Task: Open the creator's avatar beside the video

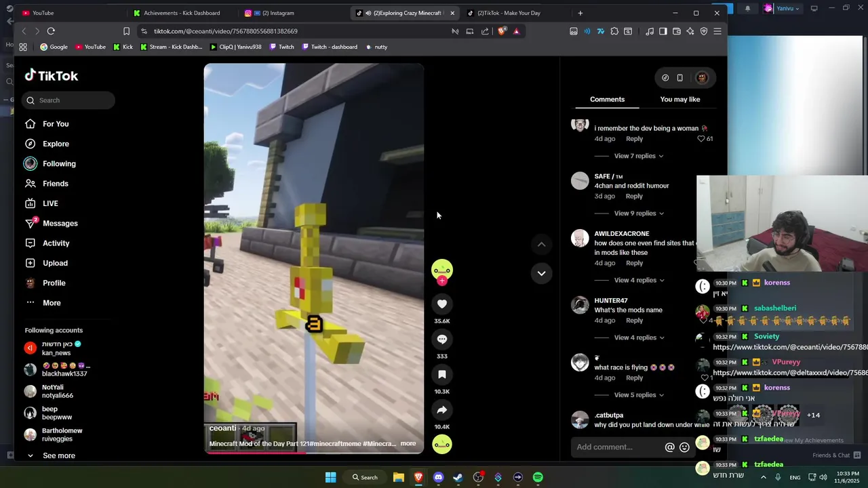Action: pyautogui.click(x=441, y=269)
